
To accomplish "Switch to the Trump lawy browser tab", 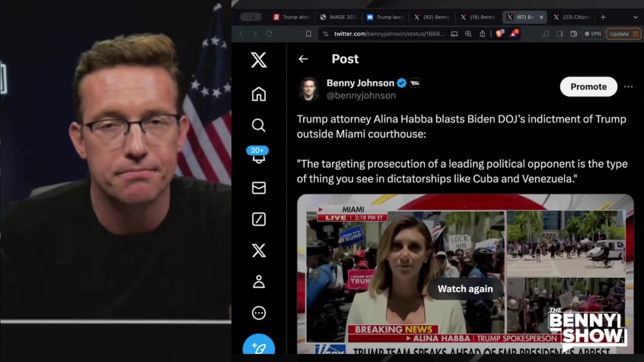I will point(386,17).
